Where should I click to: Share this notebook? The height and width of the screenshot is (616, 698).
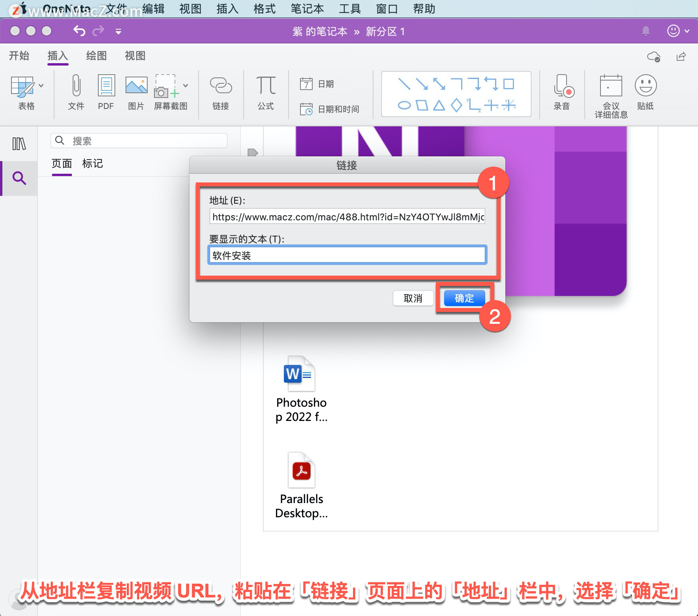681,56
